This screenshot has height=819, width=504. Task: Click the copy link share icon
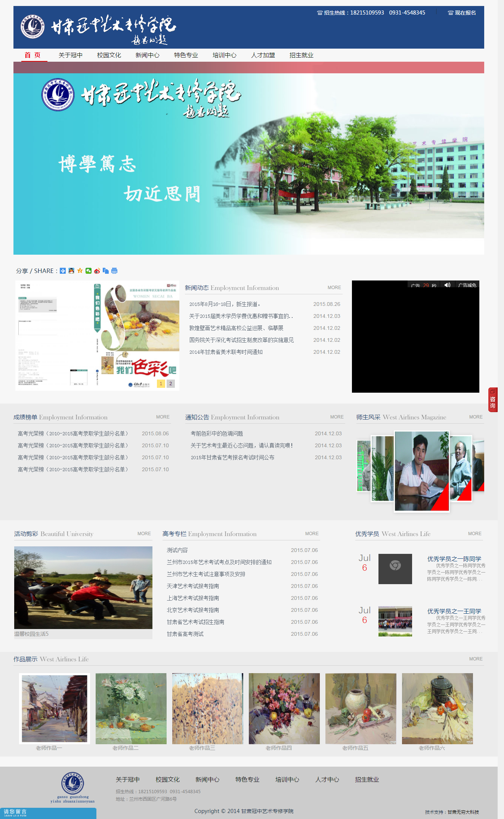click(106, 271)
